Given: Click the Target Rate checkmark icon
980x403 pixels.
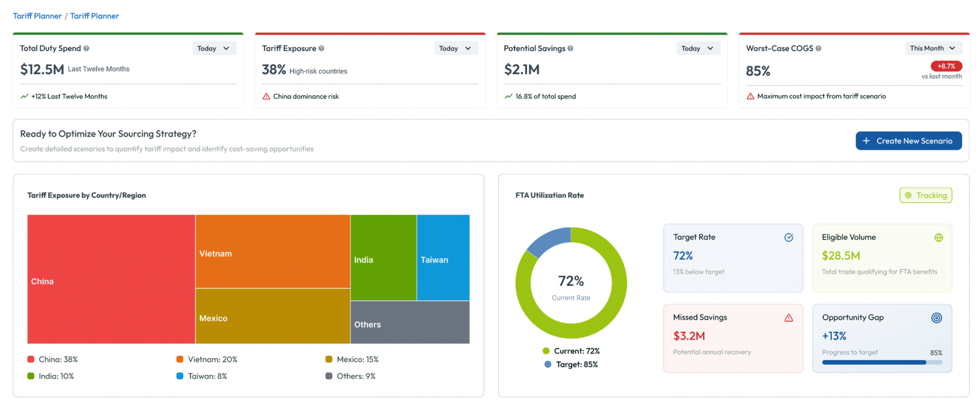Looking at the screenshot, I should coord(789,237).
